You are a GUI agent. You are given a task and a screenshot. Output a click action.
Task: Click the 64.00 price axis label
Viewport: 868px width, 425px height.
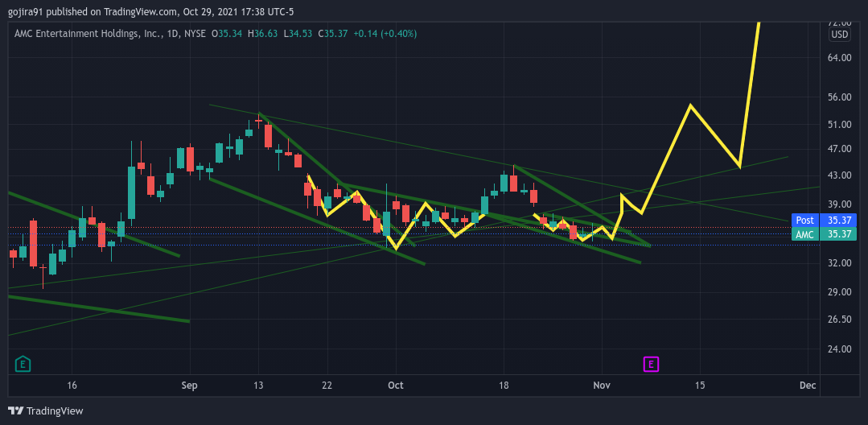tap(839, 57)
